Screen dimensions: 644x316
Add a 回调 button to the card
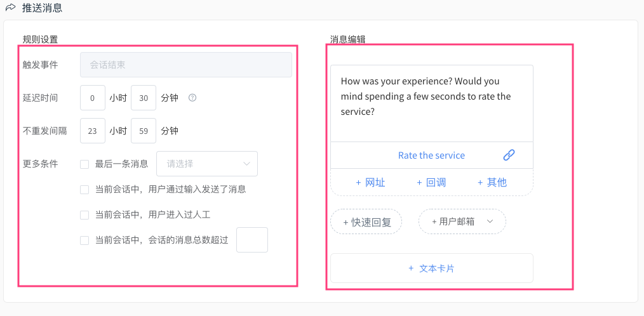click(431, 183)
